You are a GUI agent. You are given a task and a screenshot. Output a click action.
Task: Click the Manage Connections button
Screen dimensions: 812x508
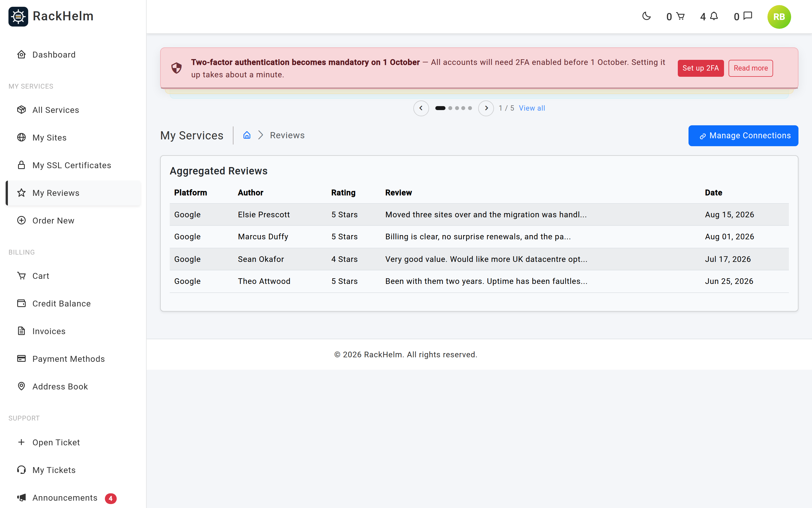[x=743, y=136]
